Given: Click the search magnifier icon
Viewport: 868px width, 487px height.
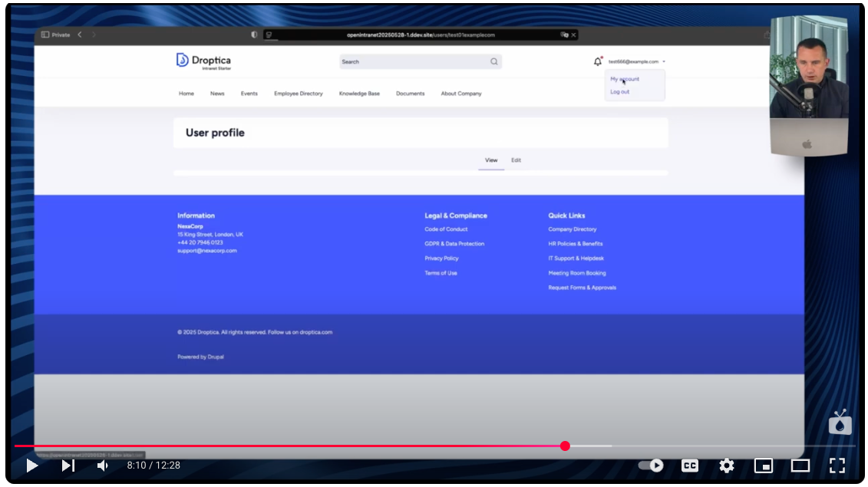Looking at the screenshot, I should click(x=493, y=61).
